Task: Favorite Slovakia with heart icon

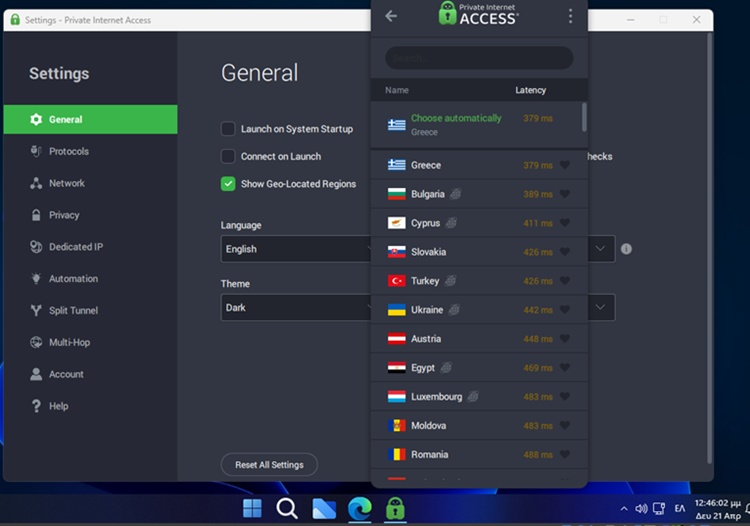Action: pyautogui.click(x=565, y=252)
